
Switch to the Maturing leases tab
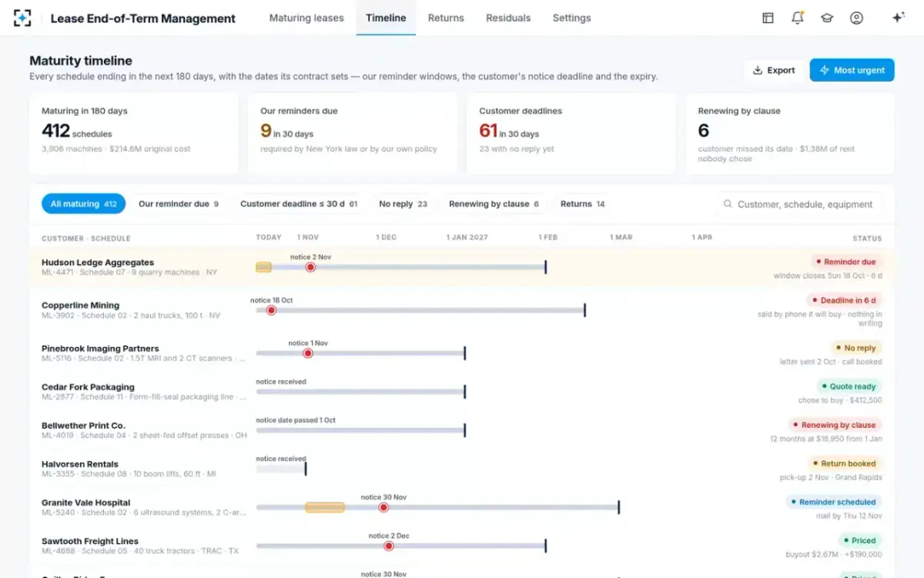pos(306,18)
